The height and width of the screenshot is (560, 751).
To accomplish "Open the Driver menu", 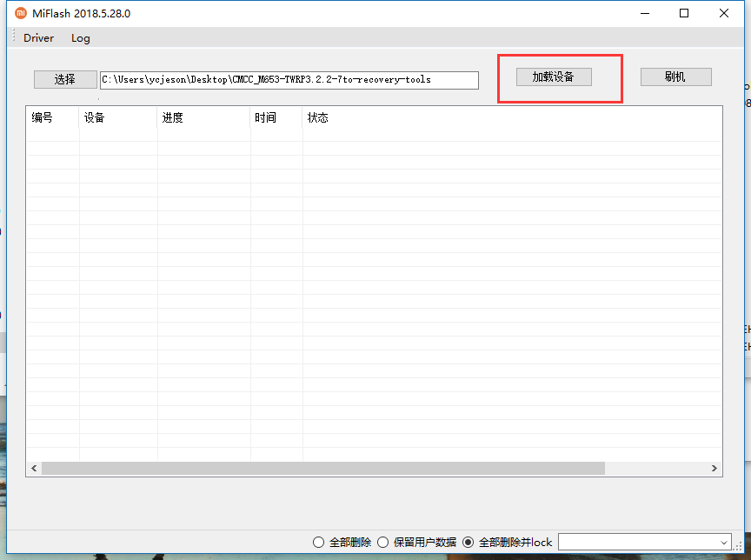I will 38,37.
